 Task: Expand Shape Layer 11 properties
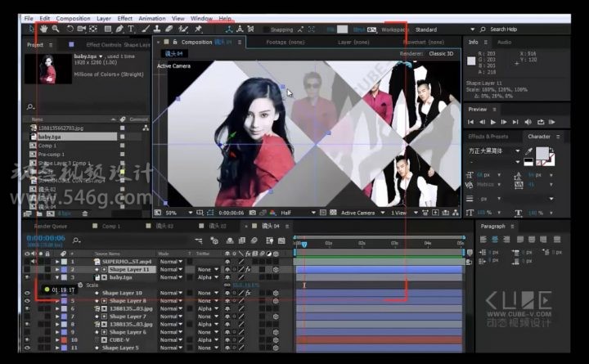(x=58, y=269)
